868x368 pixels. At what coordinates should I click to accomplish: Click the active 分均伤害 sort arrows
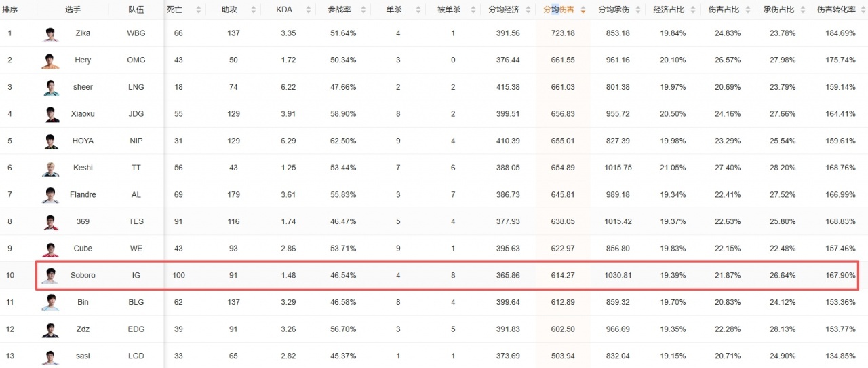(583, 10)
